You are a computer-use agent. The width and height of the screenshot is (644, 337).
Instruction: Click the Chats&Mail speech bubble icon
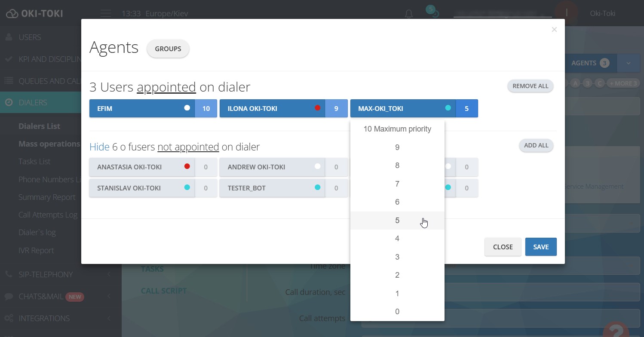pos(9,296)
